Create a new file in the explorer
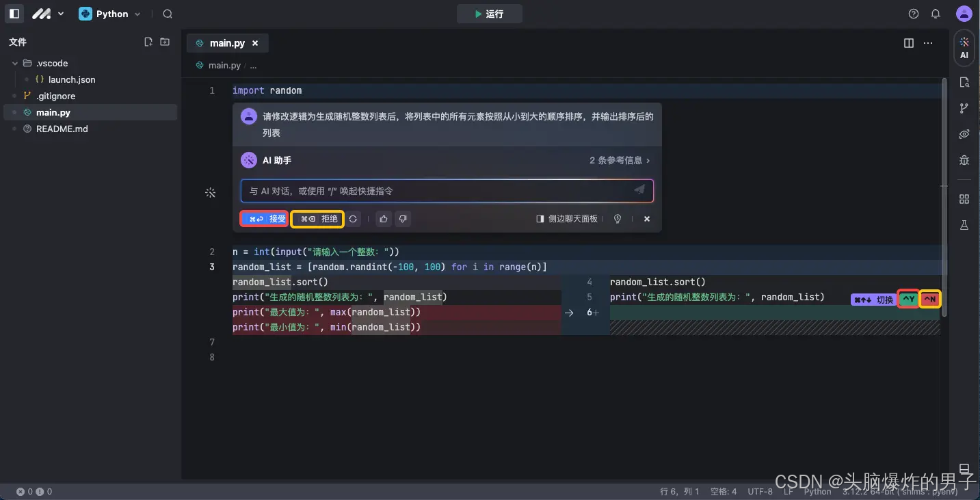This screenshot has width=980, height=500. (148, 41)
